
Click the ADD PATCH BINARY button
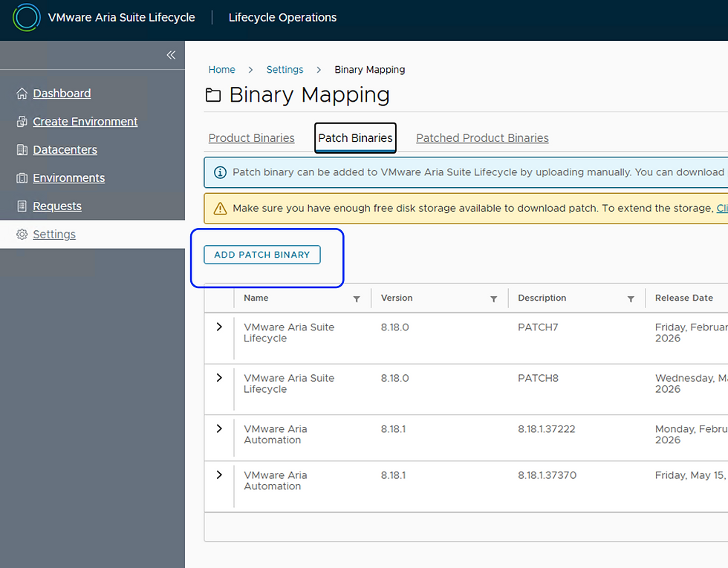(x=261, y=255)
